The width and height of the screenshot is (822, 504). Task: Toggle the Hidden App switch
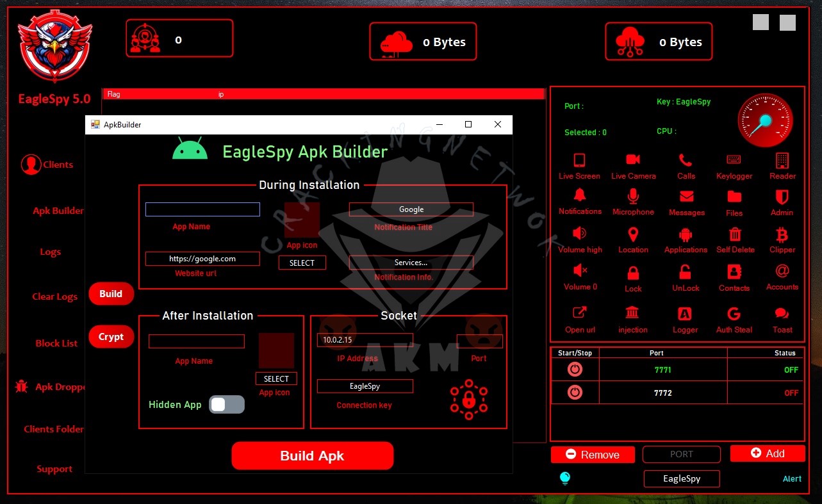[x=227, y=405]
